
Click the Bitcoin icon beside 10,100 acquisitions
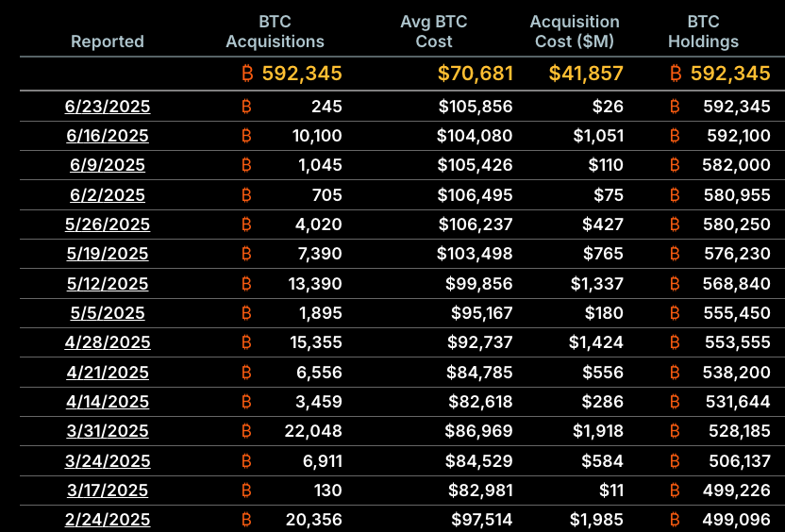247,136
